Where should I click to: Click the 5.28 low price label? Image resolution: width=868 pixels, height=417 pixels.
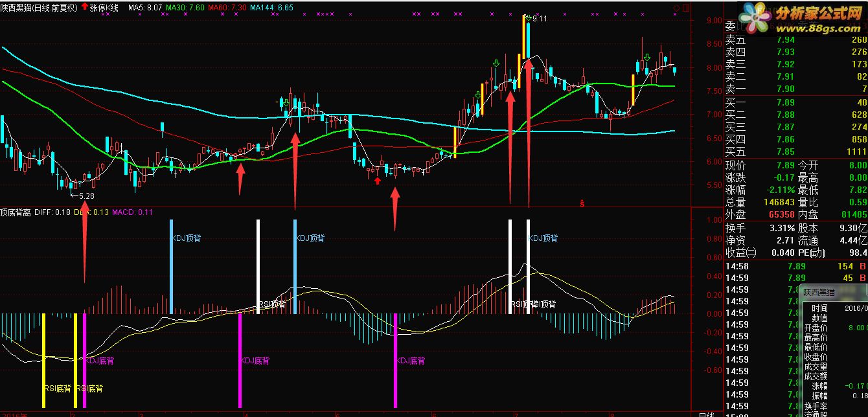pos(86,195)
